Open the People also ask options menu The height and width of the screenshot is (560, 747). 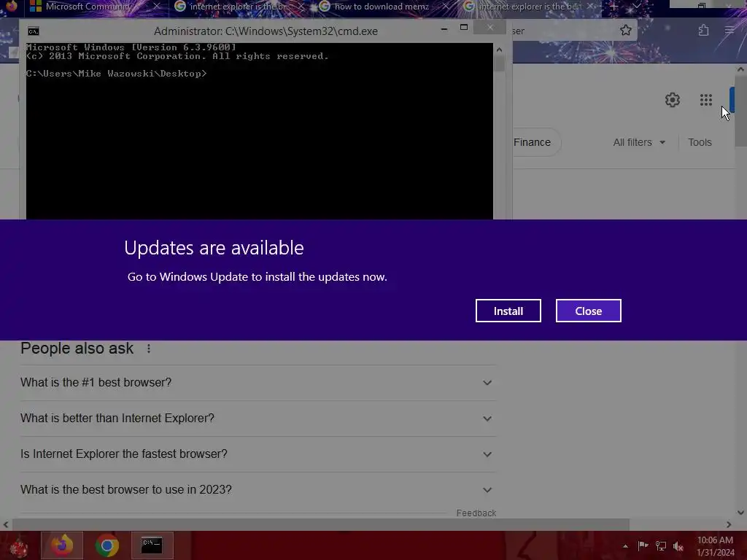pos(149,349)
